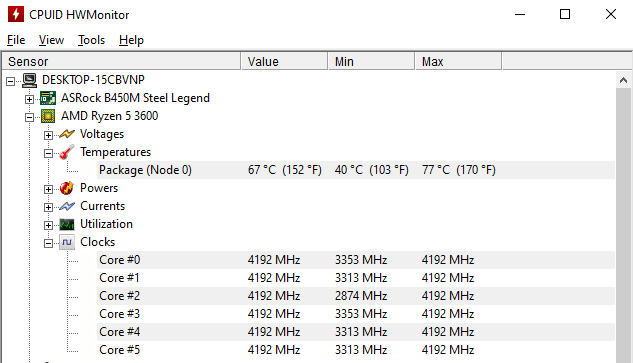Click the DESKTOP-15CBVNP computer icon
633x363 pixels.
(29, 80)
